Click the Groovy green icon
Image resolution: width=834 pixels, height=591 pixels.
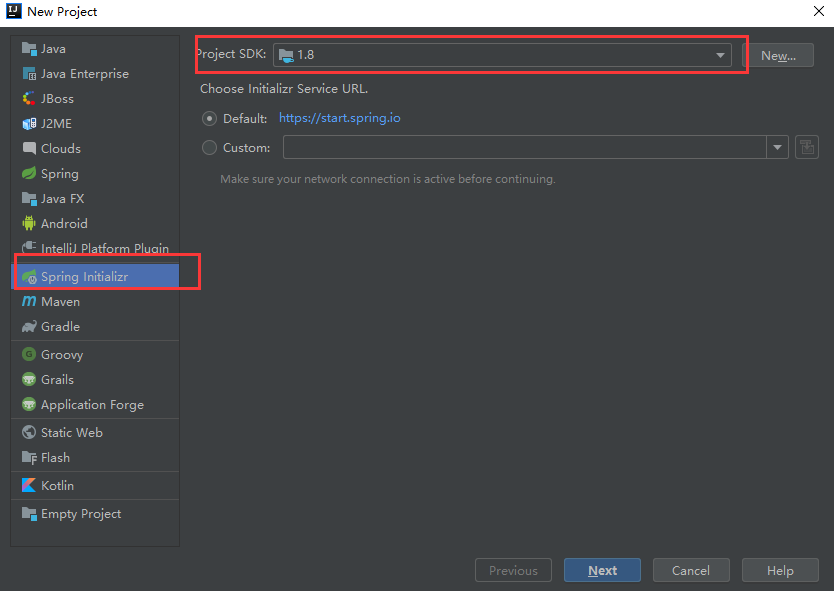[x=29, y=354]
